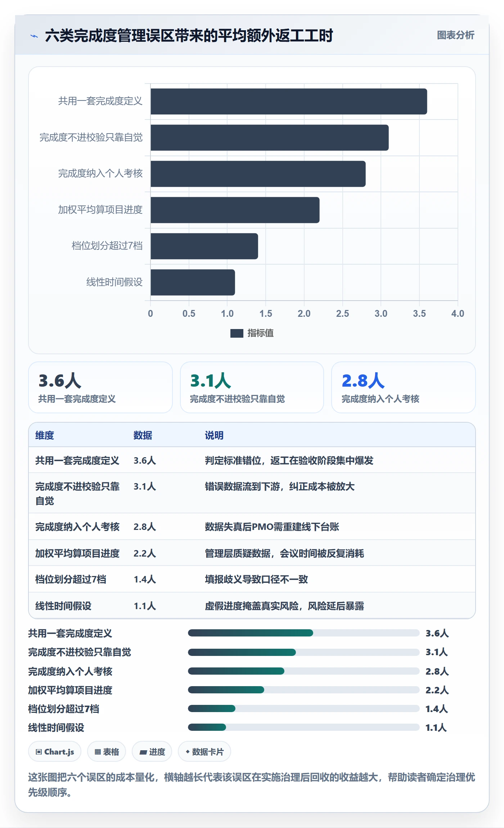
Task: Click the 完成度纳入个人考核 chart bar
Action: point(258,174)
